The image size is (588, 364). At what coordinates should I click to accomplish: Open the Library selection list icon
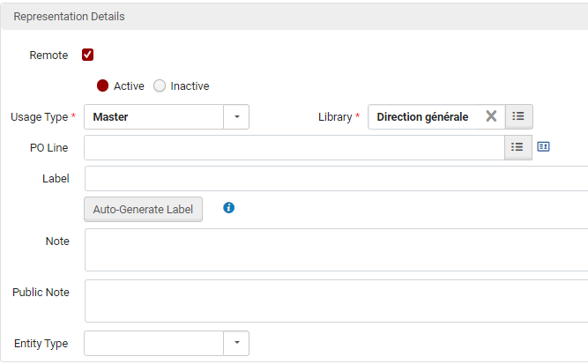[518, 116]
